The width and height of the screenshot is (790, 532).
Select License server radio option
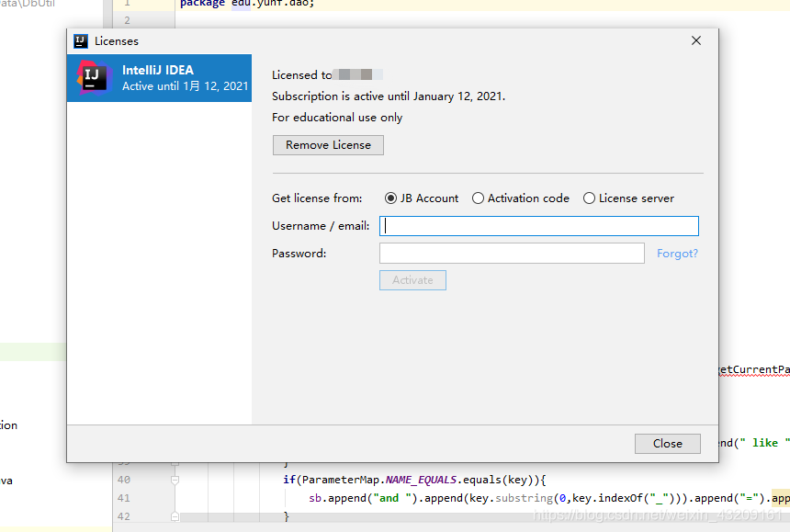tap(628, 198)
